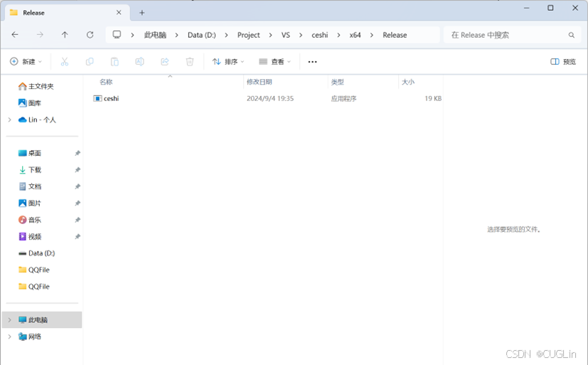Sort by 名称 column header
Screen dimensions: 588x365
(x=106, y=82)
